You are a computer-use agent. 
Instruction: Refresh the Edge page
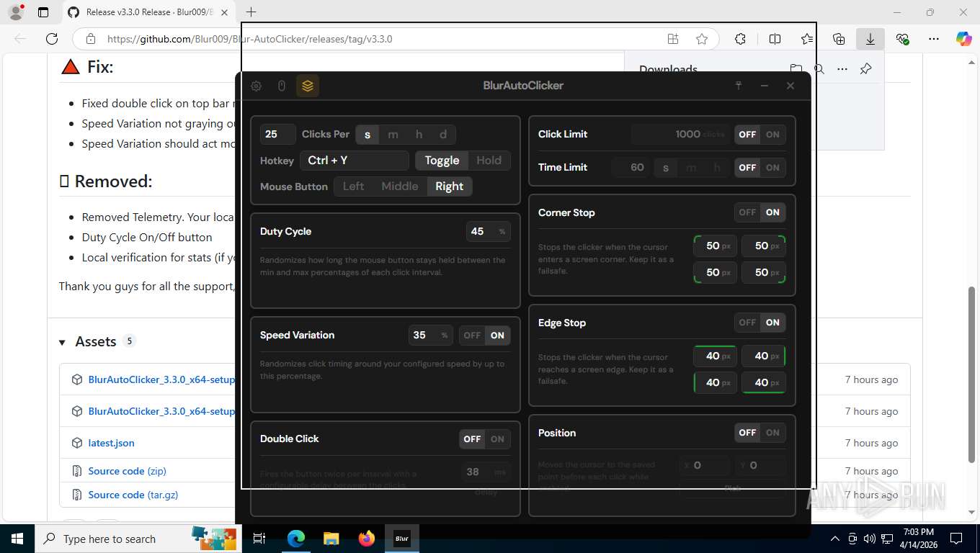(x=51, y=39)
